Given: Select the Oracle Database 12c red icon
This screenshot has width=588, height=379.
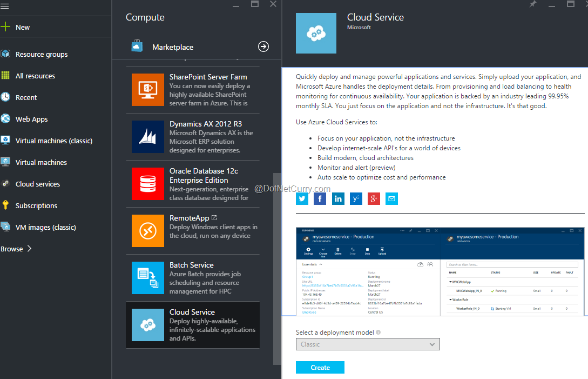Looking at the screenshot, I should [148, 184].
